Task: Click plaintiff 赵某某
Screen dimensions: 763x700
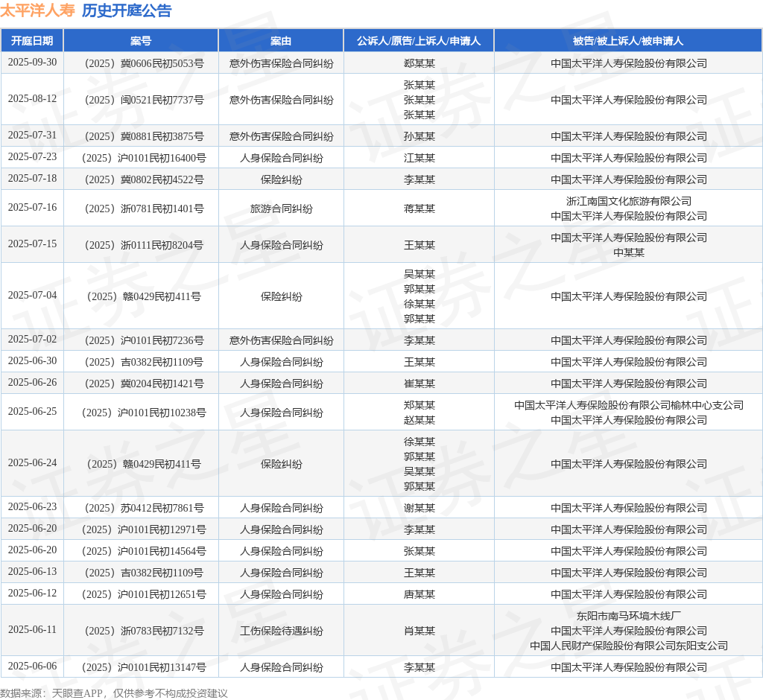Action: 419,420
